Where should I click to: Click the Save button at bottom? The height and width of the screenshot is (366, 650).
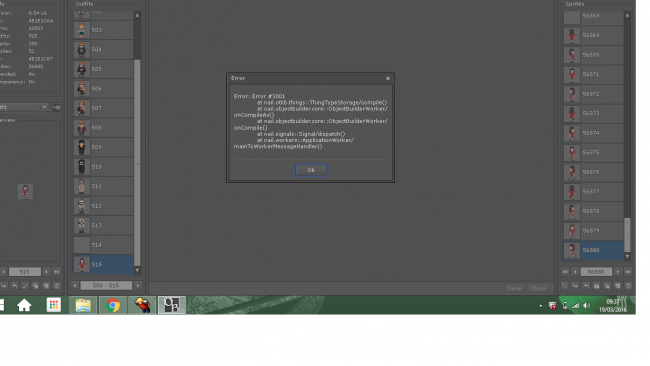point(514,288)
